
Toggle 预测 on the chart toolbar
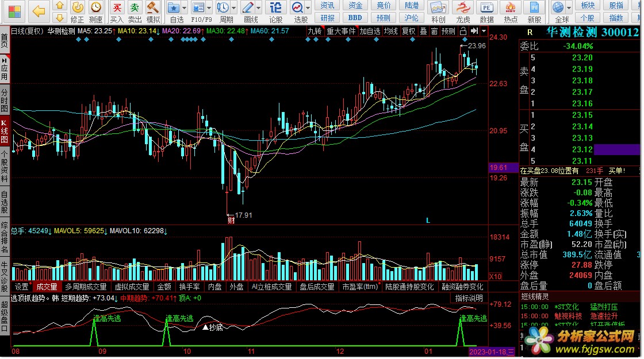point(448,31)
